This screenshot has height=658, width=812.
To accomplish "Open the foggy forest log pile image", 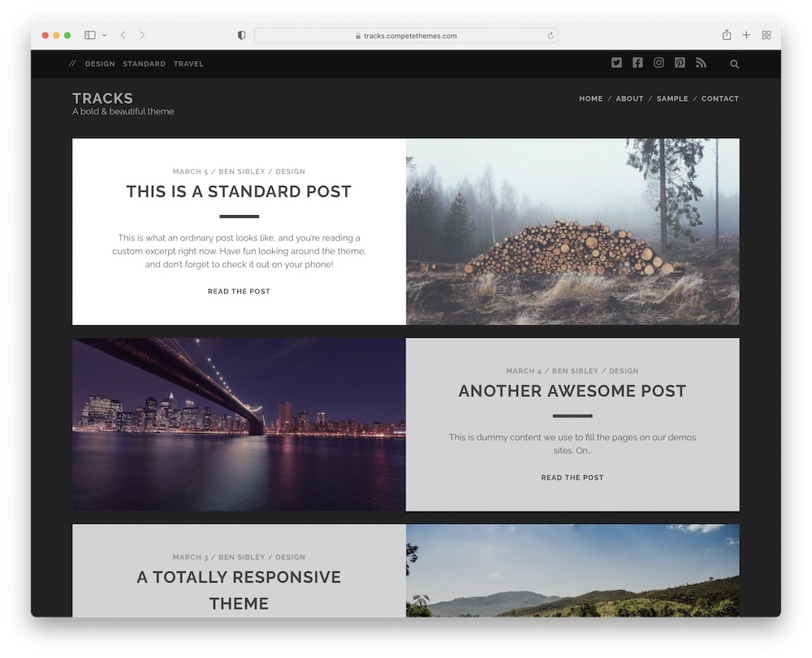I will 572,232.
